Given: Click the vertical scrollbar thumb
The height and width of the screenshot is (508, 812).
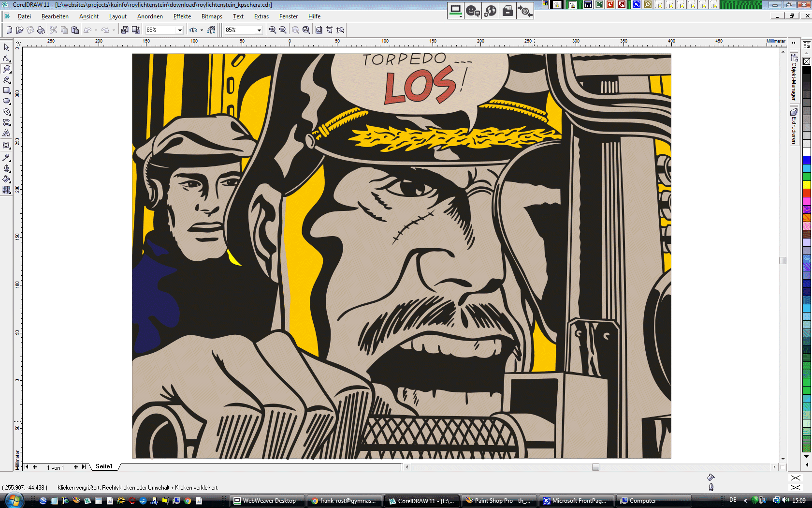Looking at the screenshot, I should [783, 260].
